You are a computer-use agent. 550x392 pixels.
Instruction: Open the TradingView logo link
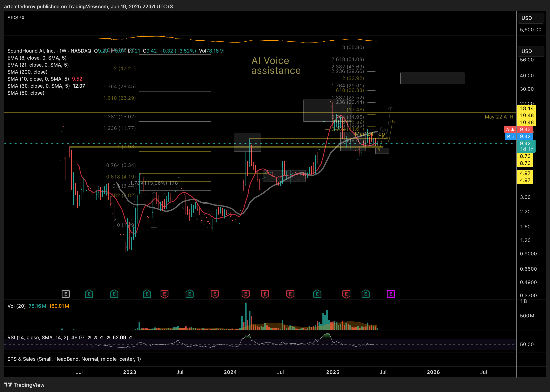pyautogui.click(x=24, y=385)
